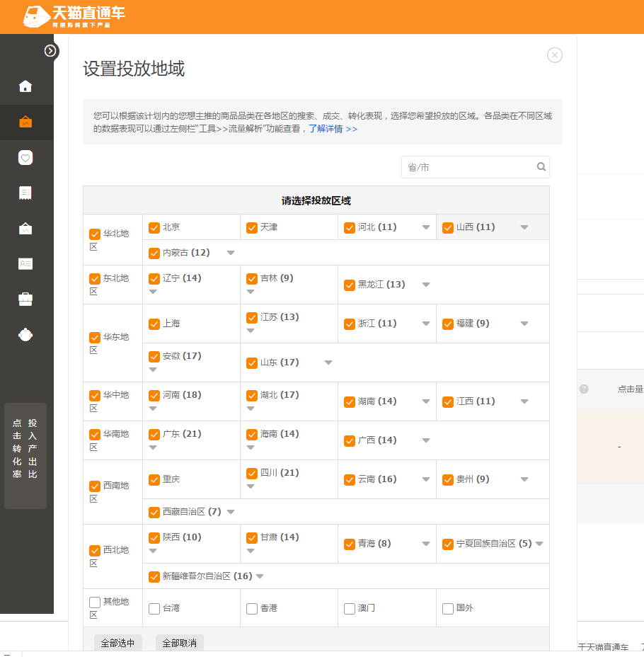Image resolution: width=644 pixels, height=657 pixels.
Task: Expand the 河北 (11) city list
Action: tap(426, 228)
